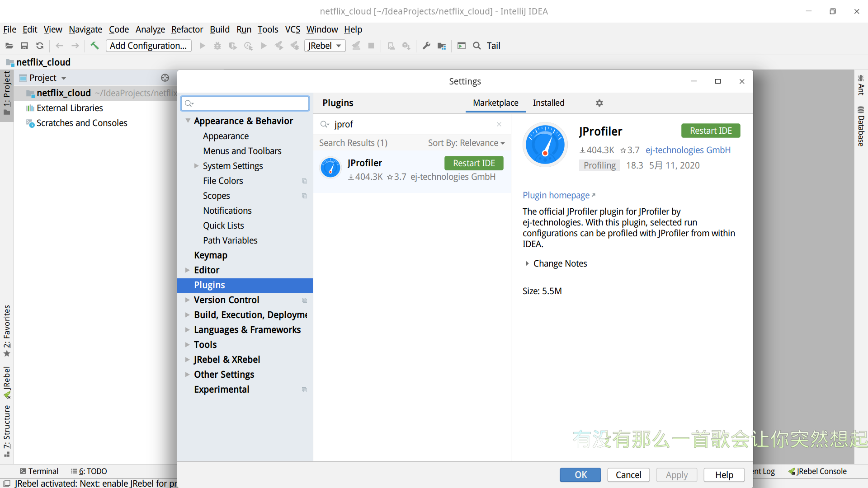
Task: Click the Synchronize refresh toolbar icon
Action: (x=40, y=46)
